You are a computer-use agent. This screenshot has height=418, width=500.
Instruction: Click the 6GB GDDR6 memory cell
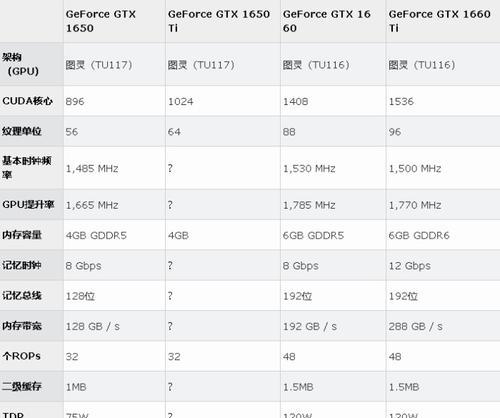click(419, 235)
